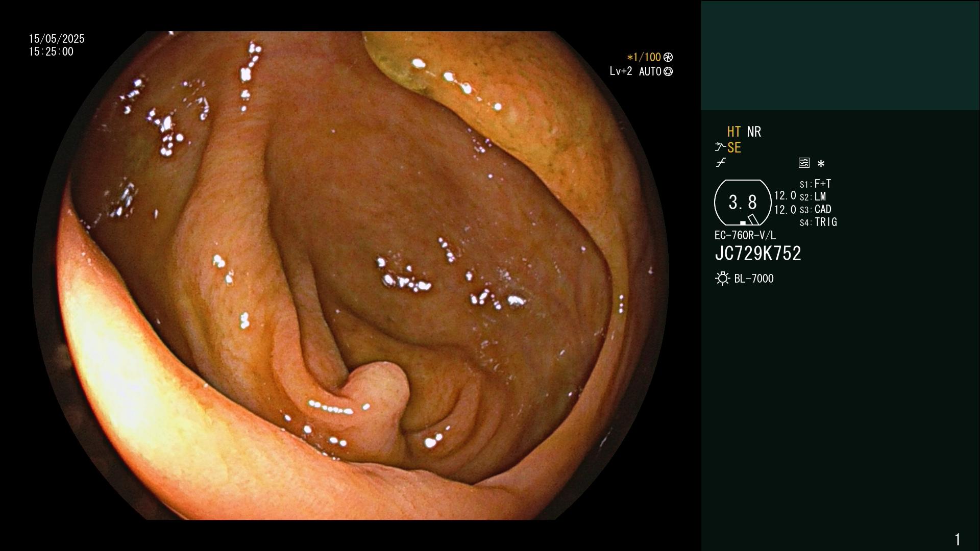Click the S2: LM switch assignment
The width and height of the screenshot is (980, 551).
[x=813, y=196]
